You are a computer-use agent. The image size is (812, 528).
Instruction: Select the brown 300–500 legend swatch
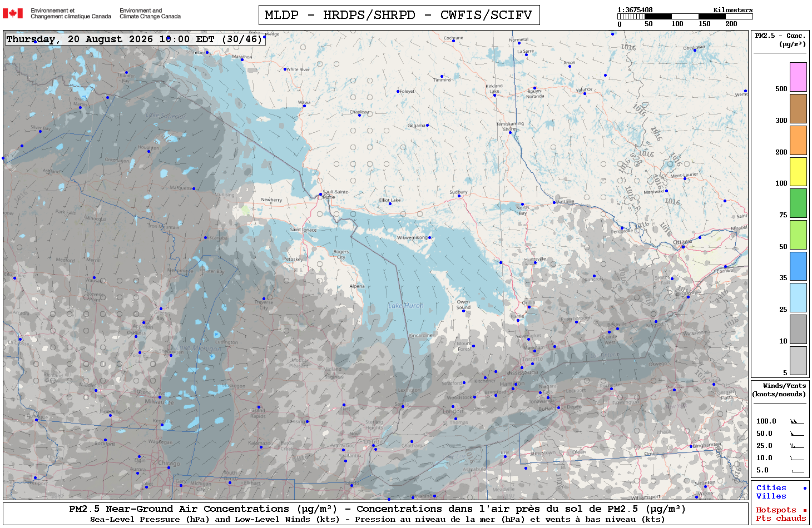[798, 108]
